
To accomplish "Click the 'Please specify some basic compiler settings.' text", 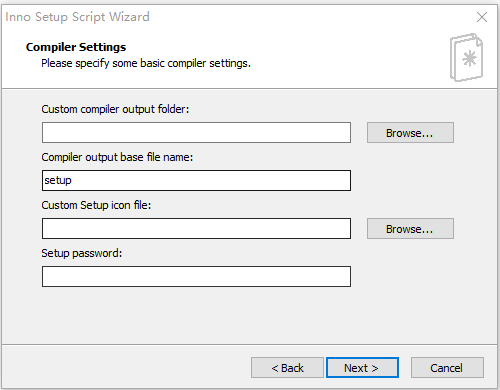I will click(x=146, y=63).
